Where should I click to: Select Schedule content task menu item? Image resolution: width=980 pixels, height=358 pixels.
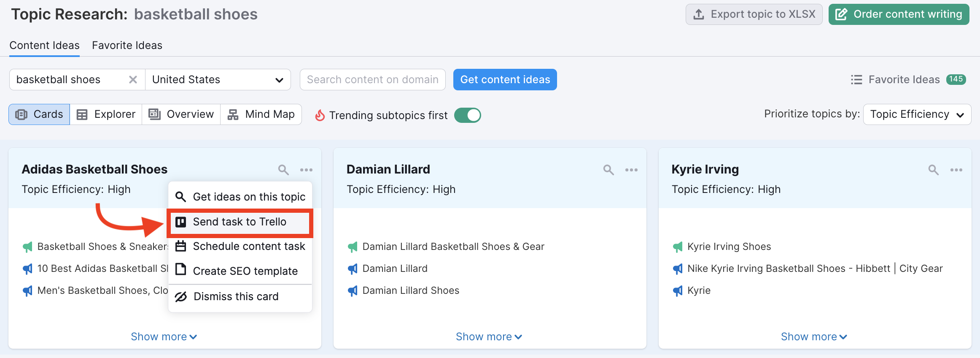coord(240,246)
